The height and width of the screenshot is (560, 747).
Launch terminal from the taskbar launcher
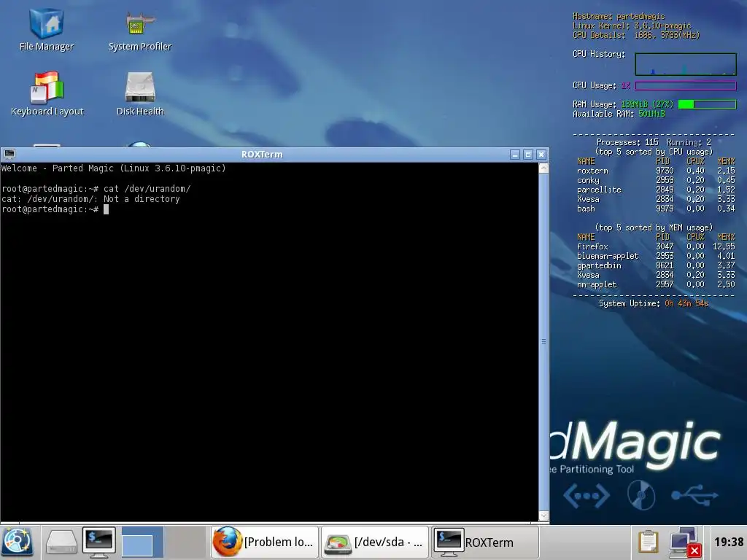tap(99, 542)
